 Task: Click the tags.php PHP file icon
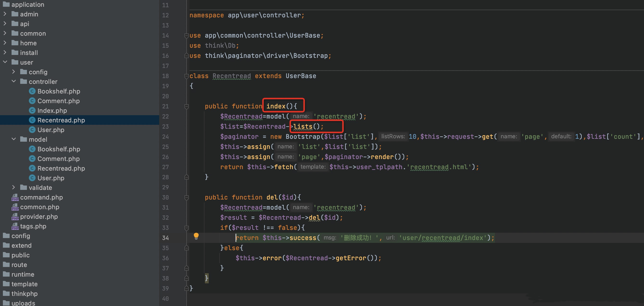coord(15,226)
